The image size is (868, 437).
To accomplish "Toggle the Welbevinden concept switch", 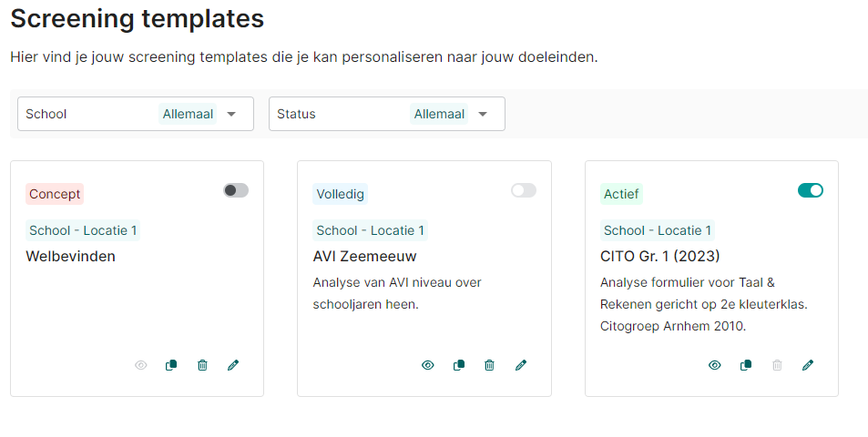I will click(x=236, y=190).
